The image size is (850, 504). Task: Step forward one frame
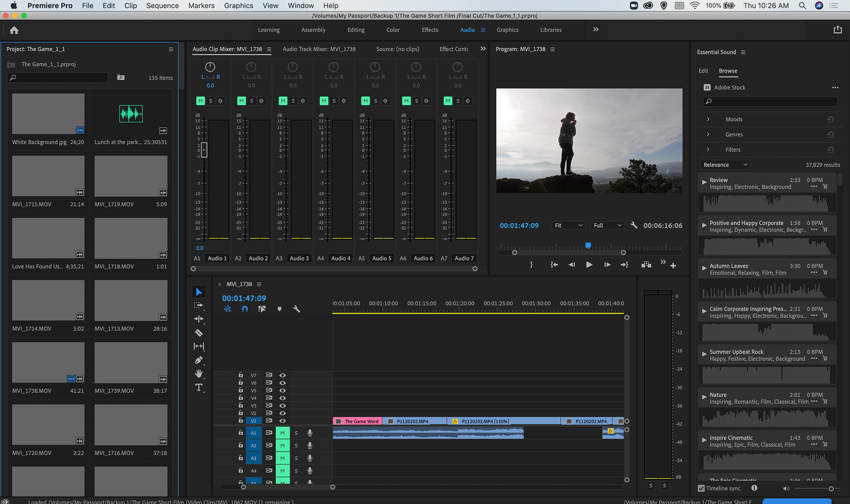[x=607, y=265]
